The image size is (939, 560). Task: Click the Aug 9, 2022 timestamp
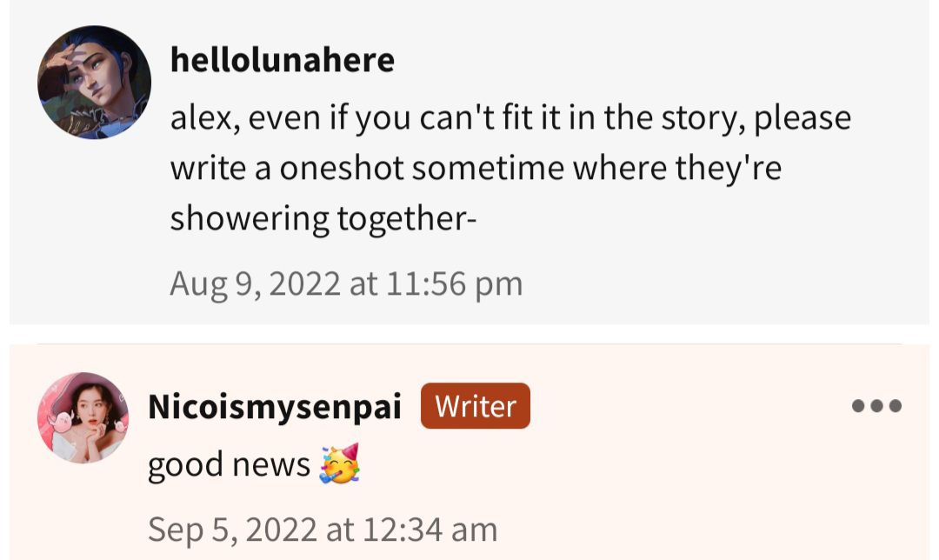(x=346, y=283)
